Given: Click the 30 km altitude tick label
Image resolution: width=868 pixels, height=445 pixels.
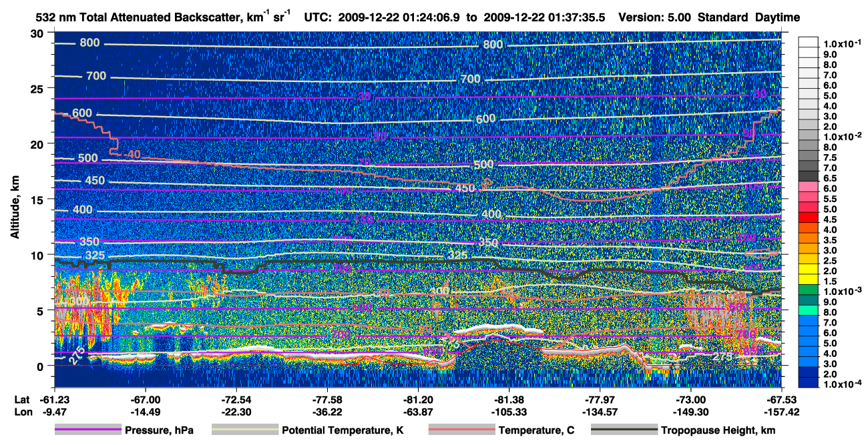Looking at the screenshot, I should click(x=38, y=33).
